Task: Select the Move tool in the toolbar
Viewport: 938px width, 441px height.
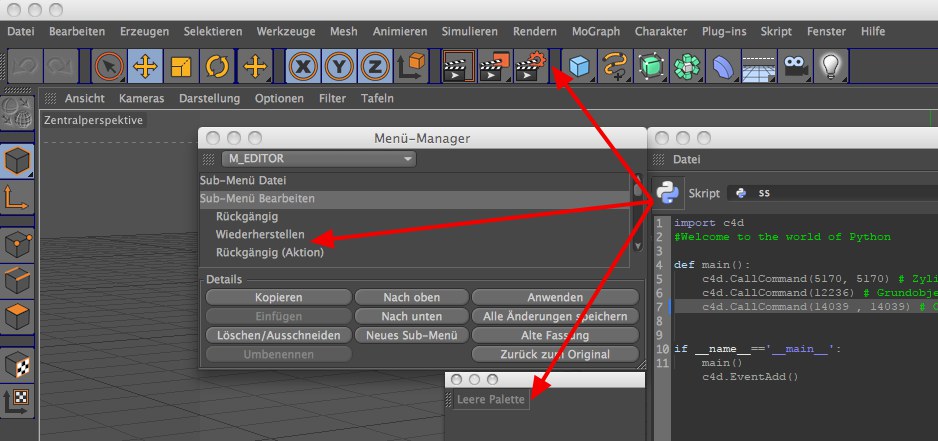Action: (145, 68)
